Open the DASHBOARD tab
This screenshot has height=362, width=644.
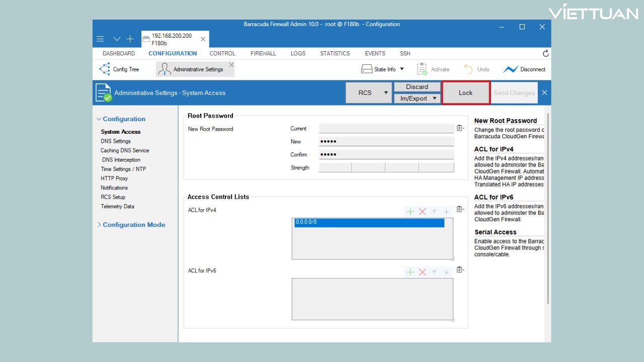119,53
